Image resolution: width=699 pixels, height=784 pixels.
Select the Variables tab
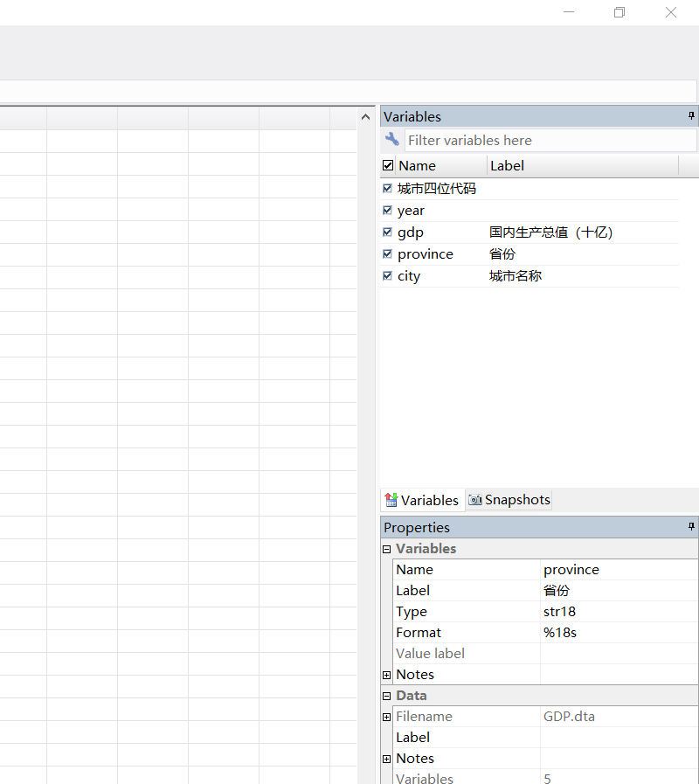click(422, 500)
